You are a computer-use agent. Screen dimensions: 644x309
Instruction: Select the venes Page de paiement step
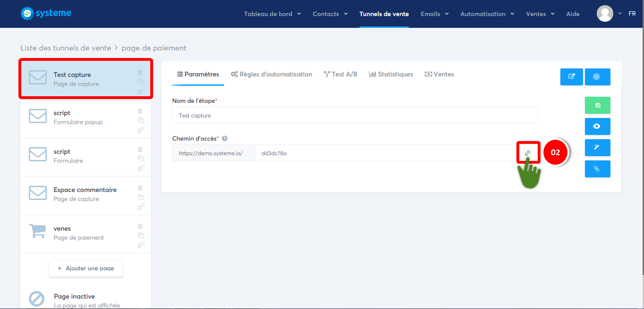click(86, 233)
